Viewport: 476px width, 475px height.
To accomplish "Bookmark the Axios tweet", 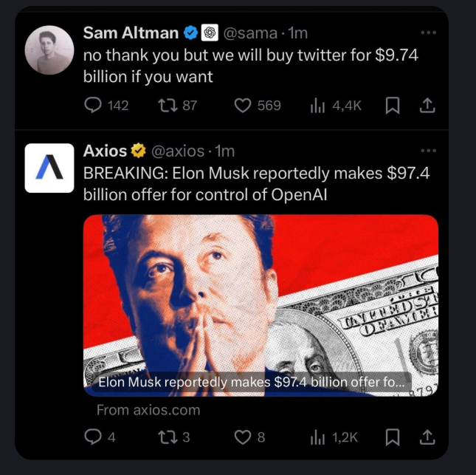I will (x=393, y=437).
